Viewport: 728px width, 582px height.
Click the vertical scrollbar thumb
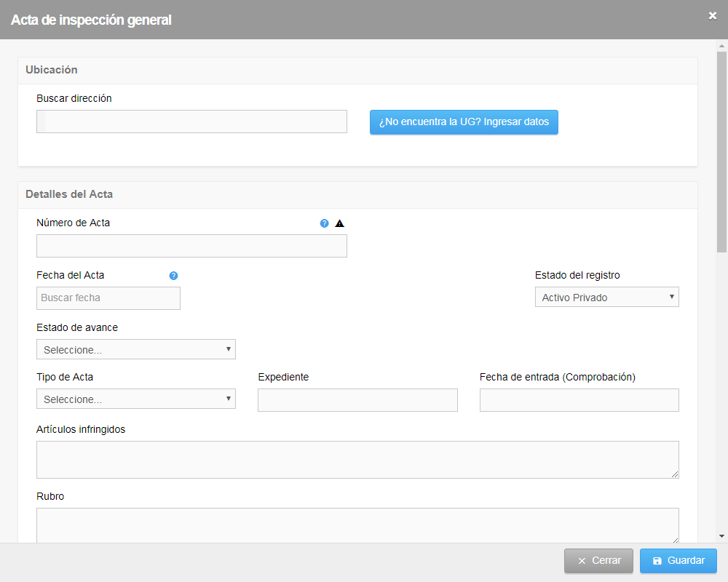point(721,152)
